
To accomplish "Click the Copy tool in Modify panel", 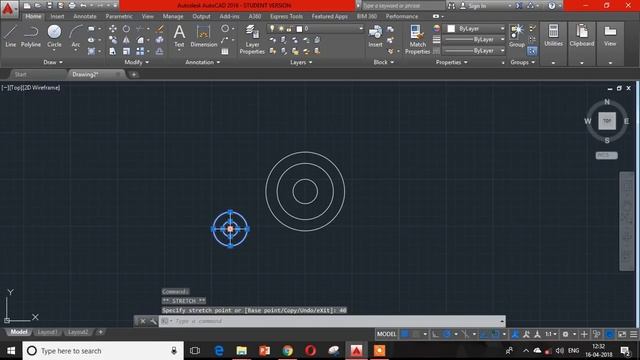I will pos(113,40).
